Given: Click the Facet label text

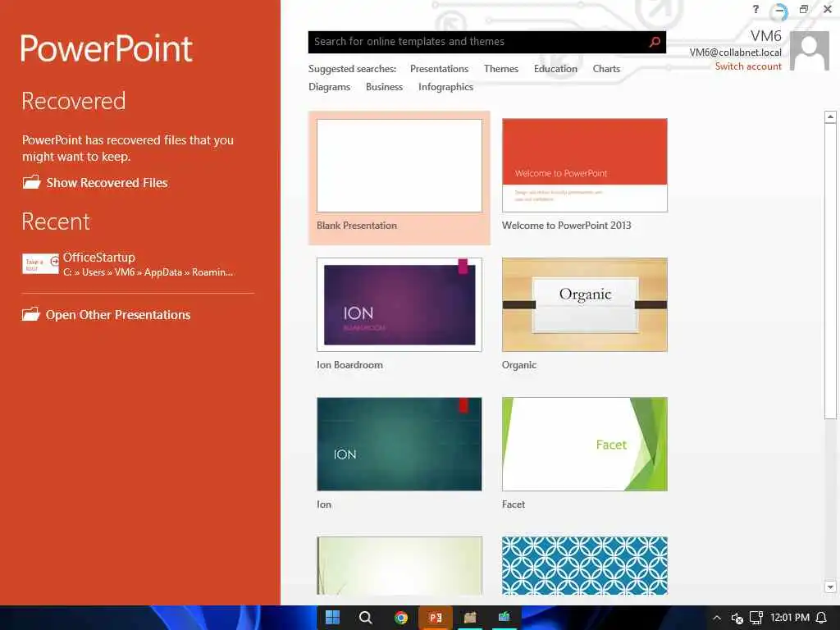Looking at the screenshot, I should click(x=514, y=504).
